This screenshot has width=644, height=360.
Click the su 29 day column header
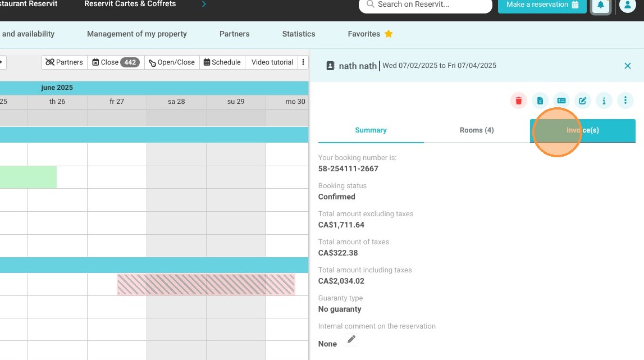pyautogui.click(x=236, y=102)
